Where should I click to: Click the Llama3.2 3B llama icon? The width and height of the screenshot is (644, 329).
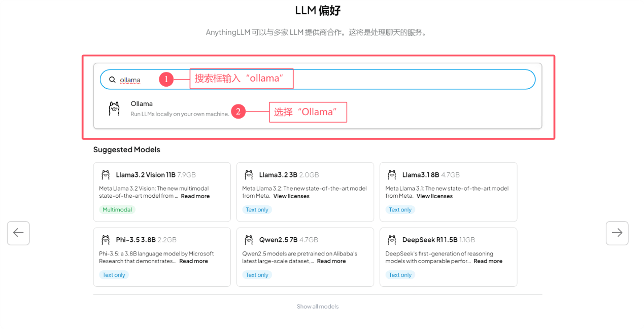(249, 175)
